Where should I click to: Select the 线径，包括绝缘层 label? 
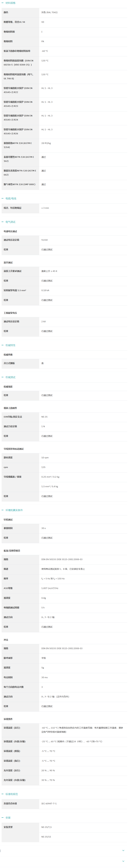tap(13, 208)
